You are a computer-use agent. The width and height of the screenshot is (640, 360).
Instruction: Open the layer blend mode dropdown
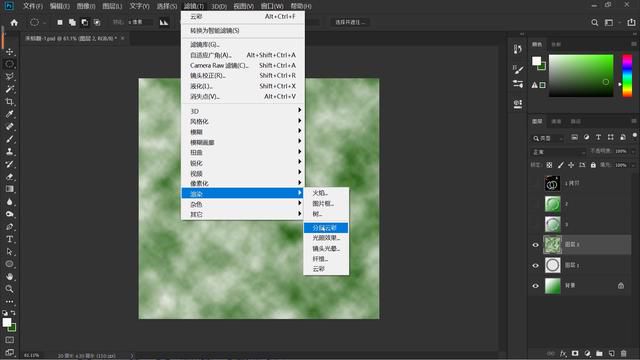pos(558,152)
